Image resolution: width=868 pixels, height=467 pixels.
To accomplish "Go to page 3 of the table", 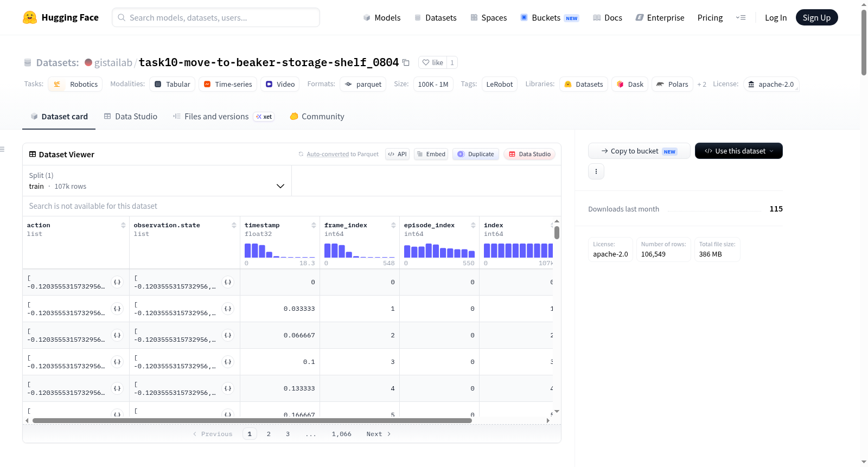I will tap(288, 434).
